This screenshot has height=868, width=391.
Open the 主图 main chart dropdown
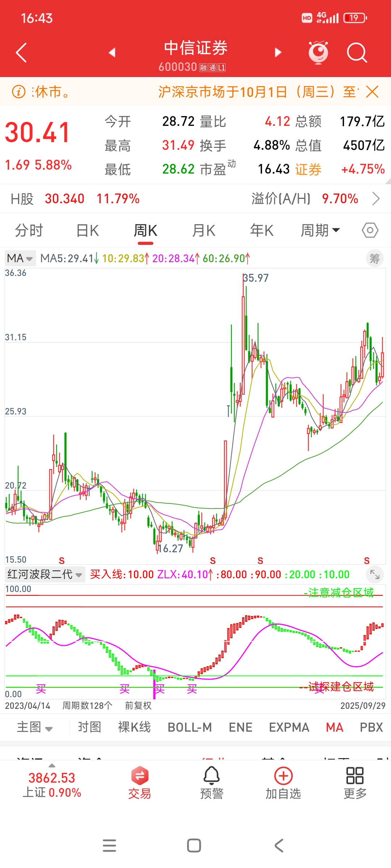[35, 727]
